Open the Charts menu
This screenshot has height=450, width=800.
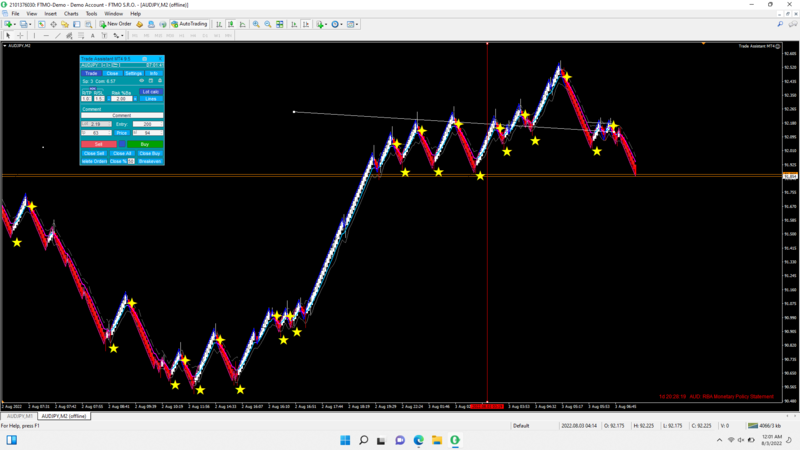coord(71,14)
